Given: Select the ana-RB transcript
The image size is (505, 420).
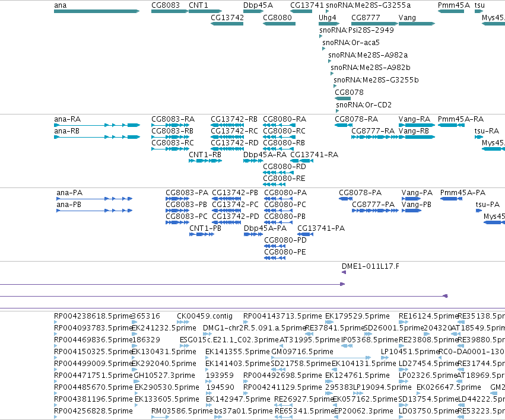Looking at the screenshot, I should tap(97, 137).
